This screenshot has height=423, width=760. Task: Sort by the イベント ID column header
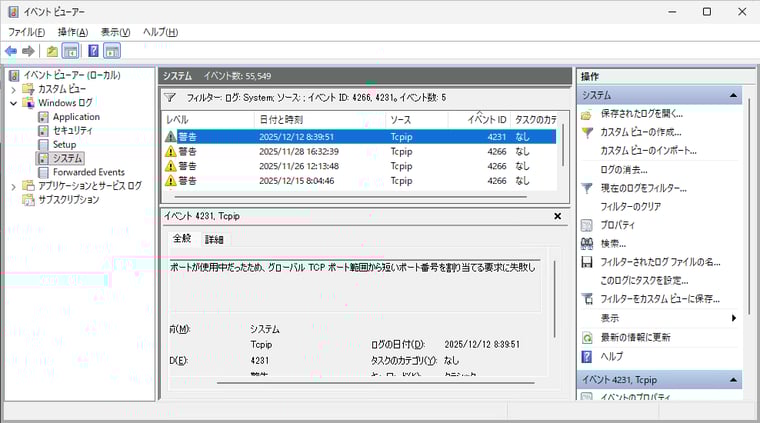[x=479, y=120]
